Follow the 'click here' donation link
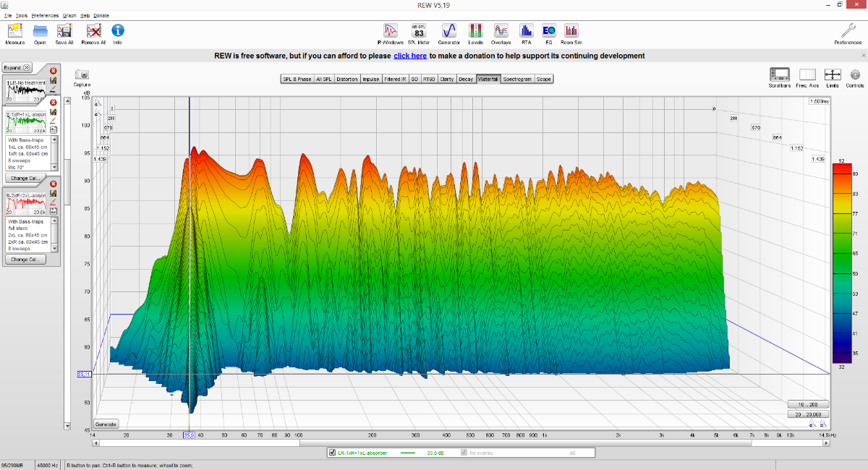868x470 pixels. pyautogui.click(x=410, y=56)
